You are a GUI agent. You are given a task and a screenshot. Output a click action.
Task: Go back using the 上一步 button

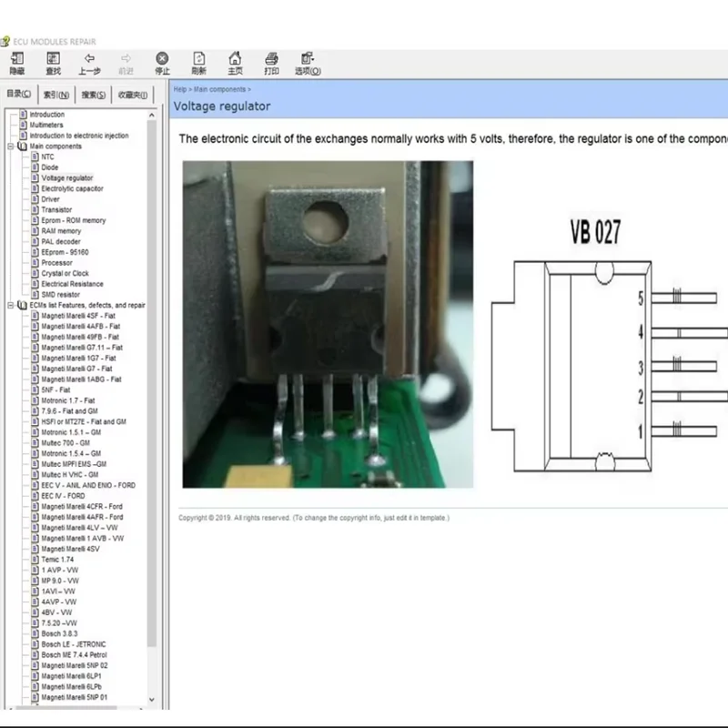pos(89,64)
